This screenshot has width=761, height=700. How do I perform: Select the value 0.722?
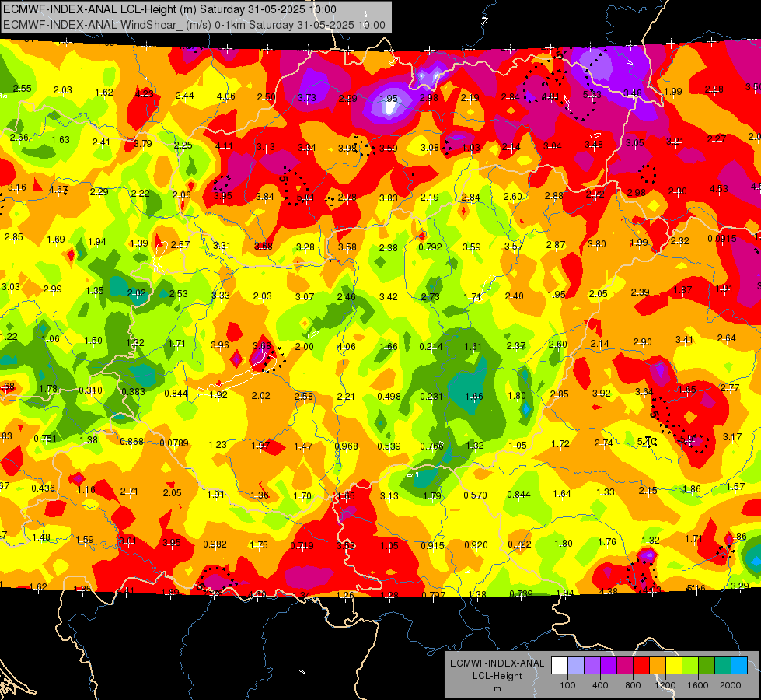tap(520, 544)
